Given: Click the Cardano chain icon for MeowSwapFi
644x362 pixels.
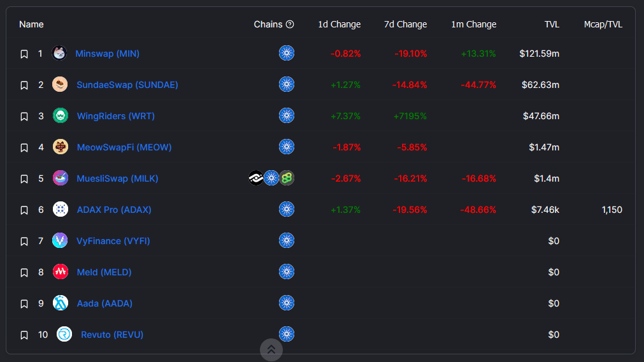Looking at the screenshot, I should [287, 147].
